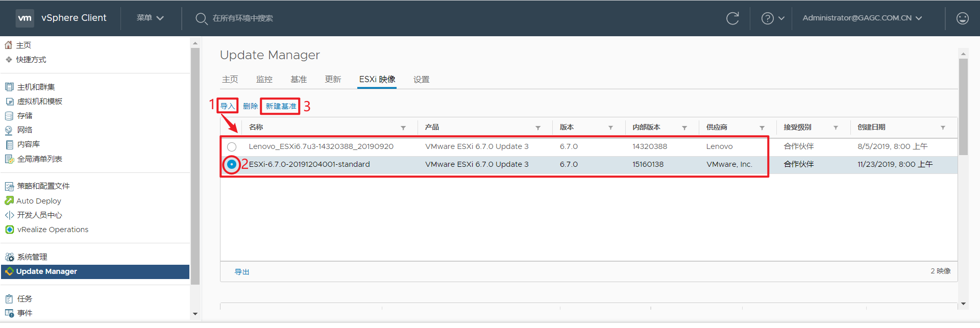
Task: Click the build number 15160138 cell
Action: coord(648,164)
